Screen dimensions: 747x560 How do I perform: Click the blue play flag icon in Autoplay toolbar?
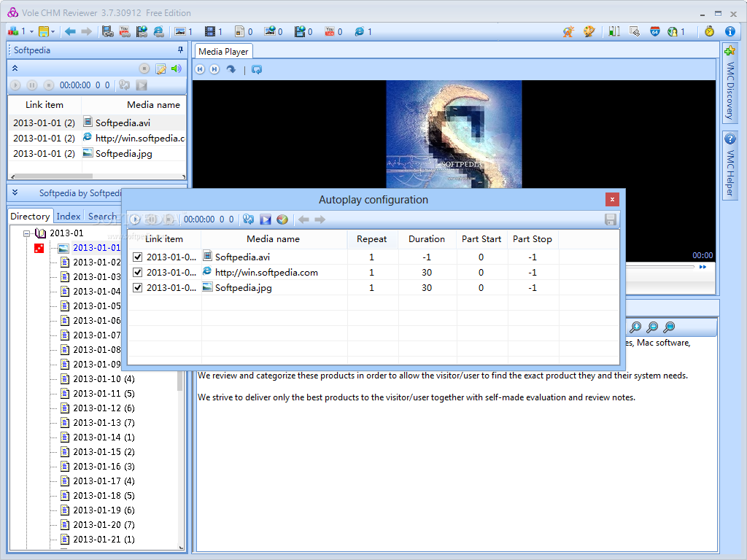[x=266, y=219]
